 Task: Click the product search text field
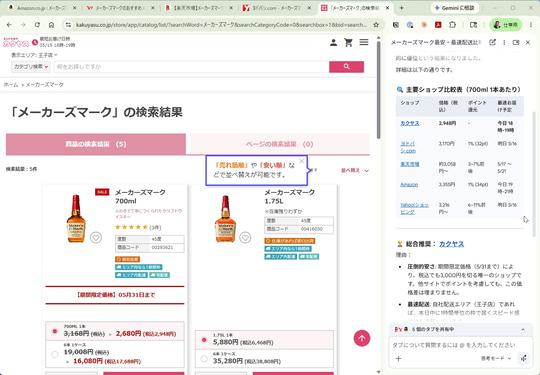[191, 67]
